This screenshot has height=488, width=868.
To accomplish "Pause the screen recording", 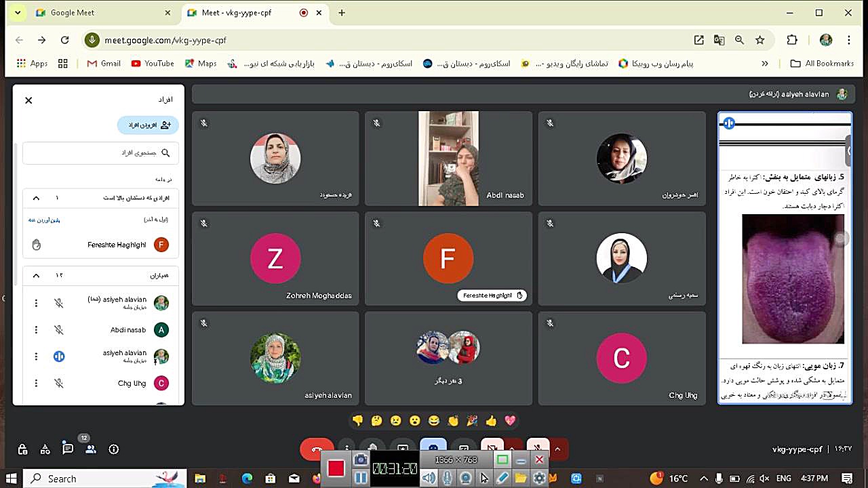I will pyautogui.click(x=361, y=478).
